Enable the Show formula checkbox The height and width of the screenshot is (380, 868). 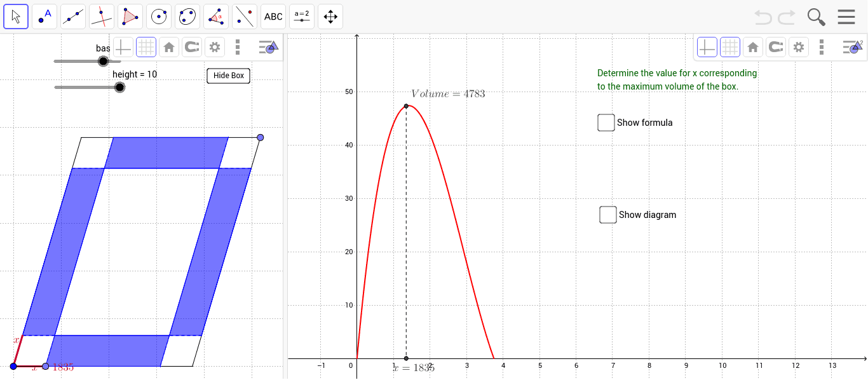[x=606, y=122]
